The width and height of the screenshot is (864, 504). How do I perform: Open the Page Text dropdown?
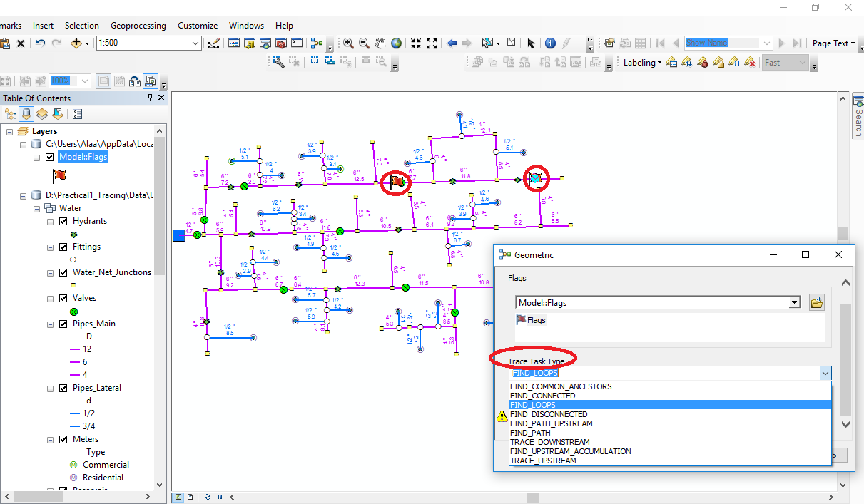(x=834, y=43)
